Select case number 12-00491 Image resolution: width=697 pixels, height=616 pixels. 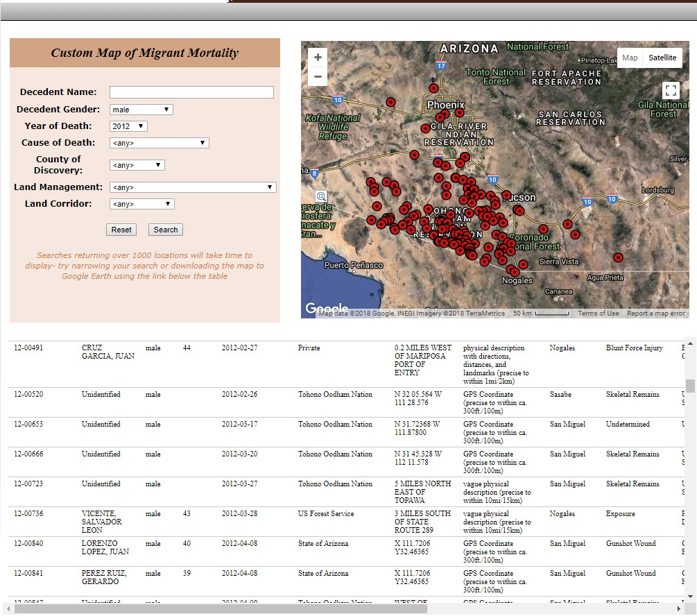(28, 348)
